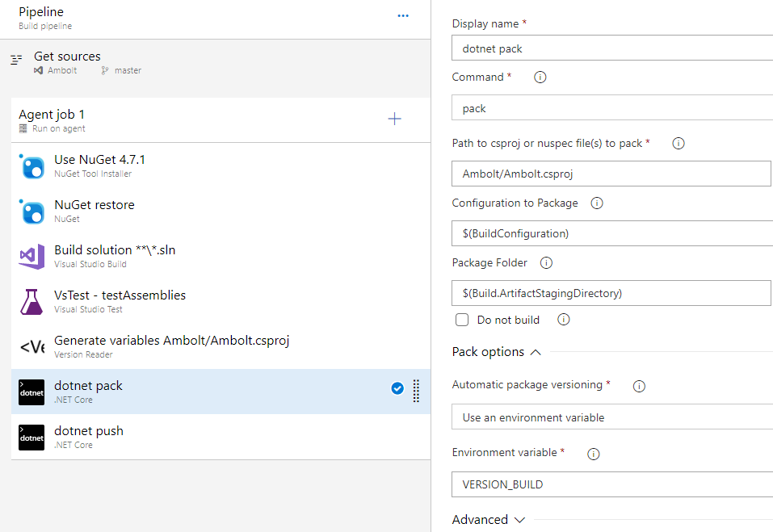Click the master branch icon
Viewport: 773px width, 532px height.
[x=104, y=70]
